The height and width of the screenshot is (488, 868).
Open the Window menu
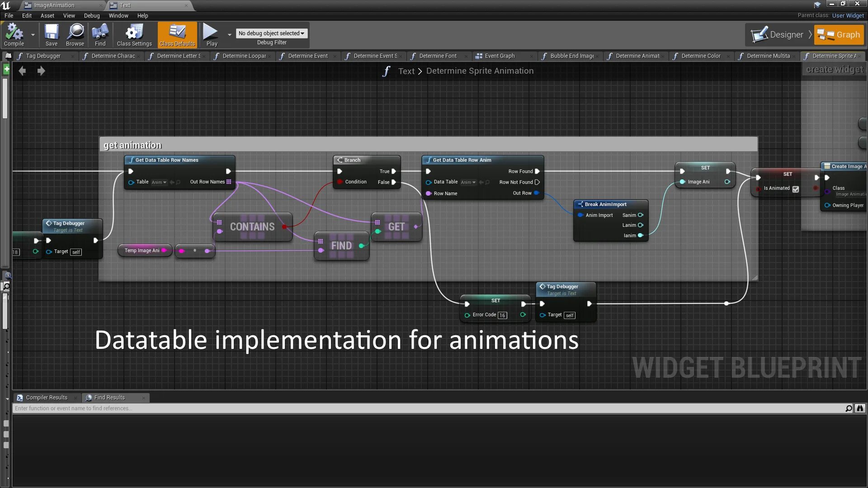pos(118,15)
